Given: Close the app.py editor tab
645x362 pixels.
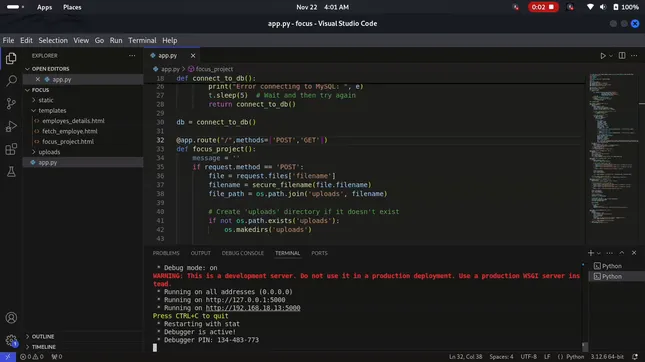Looking at the screenshot, I should (193, 56).
